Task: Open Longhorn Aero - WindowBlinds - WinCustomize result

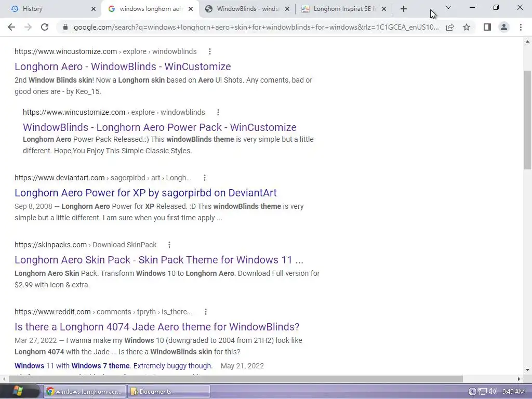Action: (x=123, y=66)
